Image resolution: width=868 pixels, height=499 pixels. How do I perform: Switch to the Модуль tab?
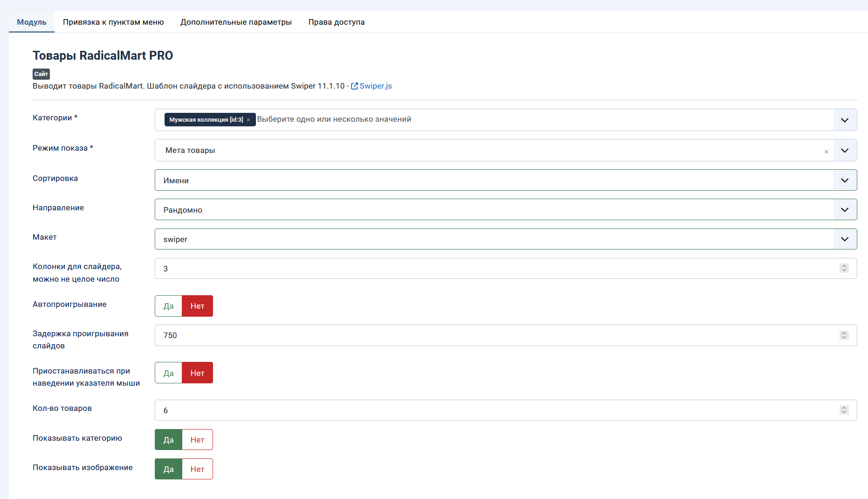pyautogui.click(x=32, y=22)
